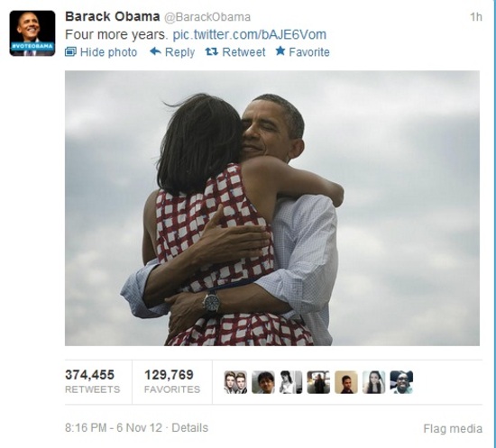This screenshot has height=448, width=496.
Task: Open the second avatar in retweeters row
Action: (263, 382)
